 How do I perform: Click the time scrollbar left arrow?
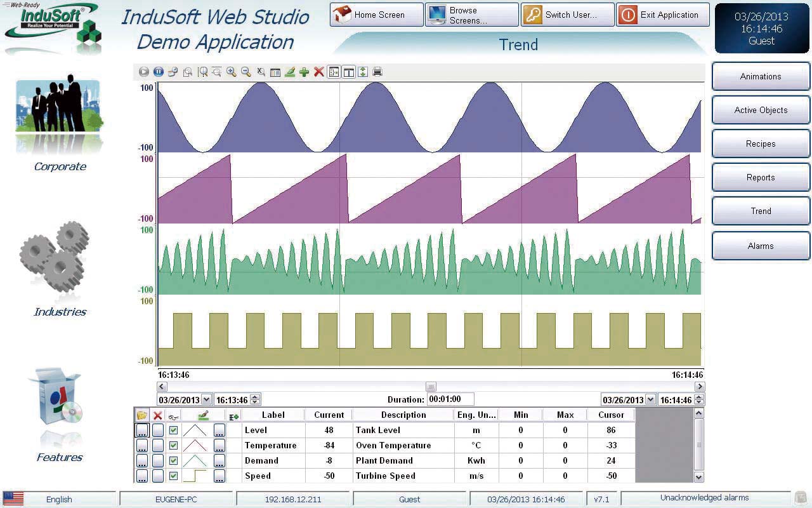[162, 387]
